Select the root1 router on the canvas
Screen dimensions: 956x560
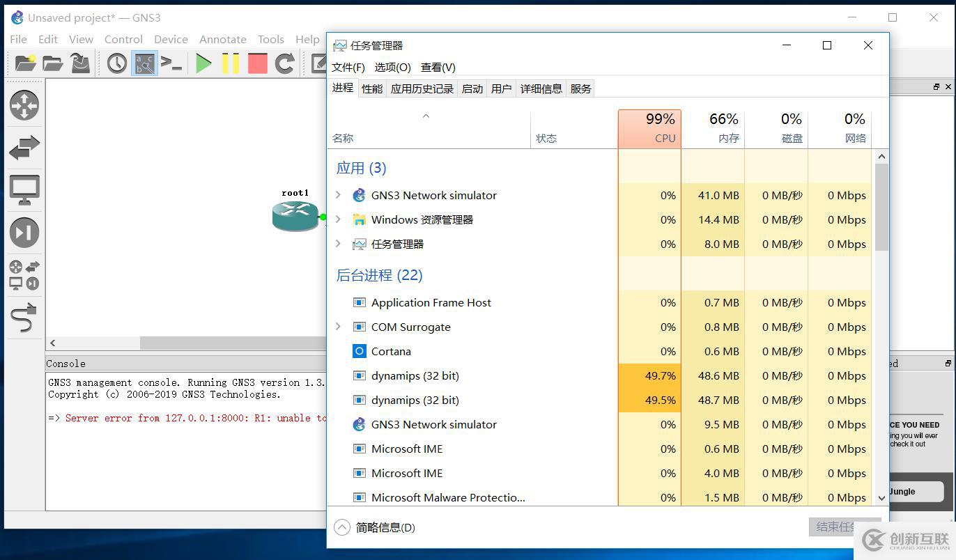pos(295,216)
